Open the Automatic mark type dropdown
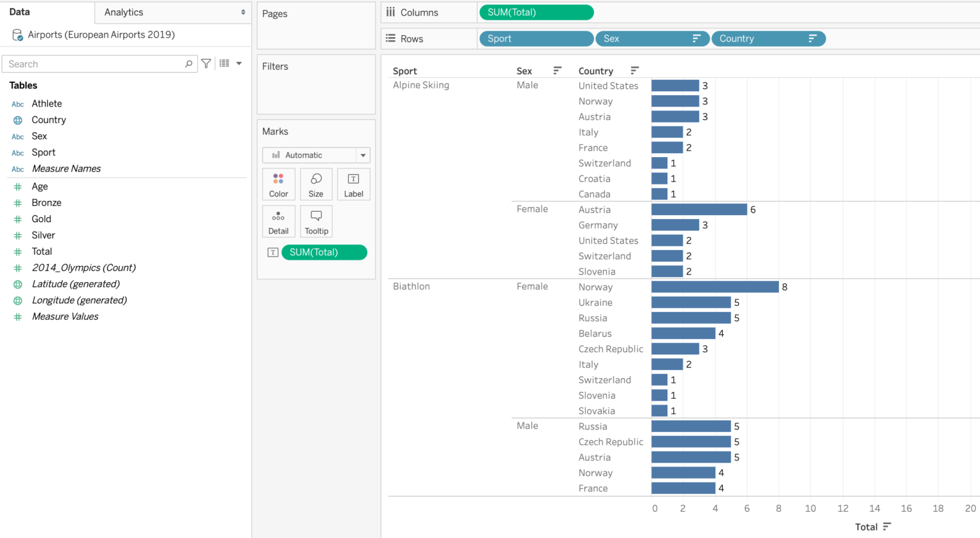This screenshot has height=538, width=980. 362,155
